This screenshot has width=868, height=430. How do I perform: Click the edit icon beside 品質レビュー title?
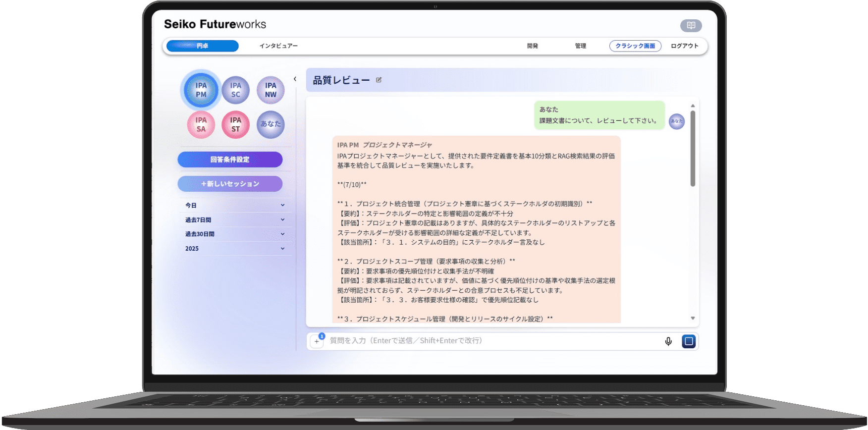point(379,80)
